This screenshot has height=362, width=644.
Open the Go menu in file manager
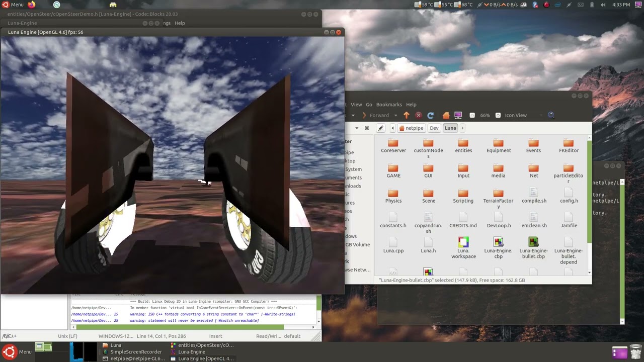pos(369,105)
